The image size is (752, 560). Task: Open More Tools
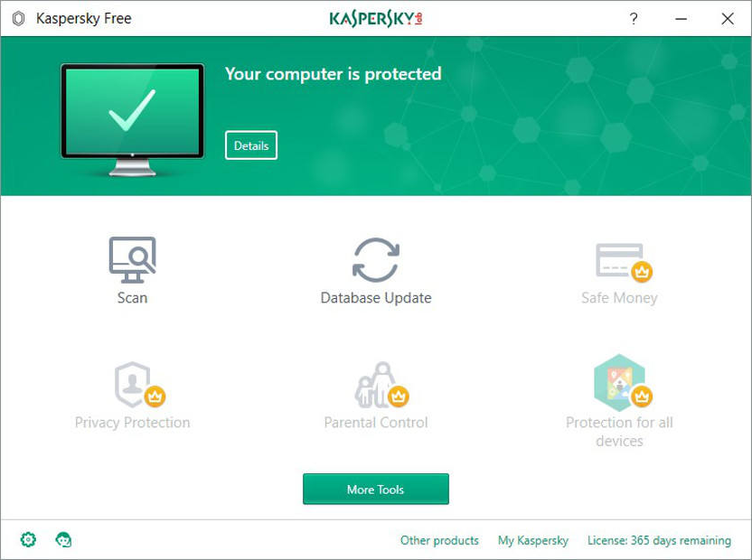(x=375, y=489)
